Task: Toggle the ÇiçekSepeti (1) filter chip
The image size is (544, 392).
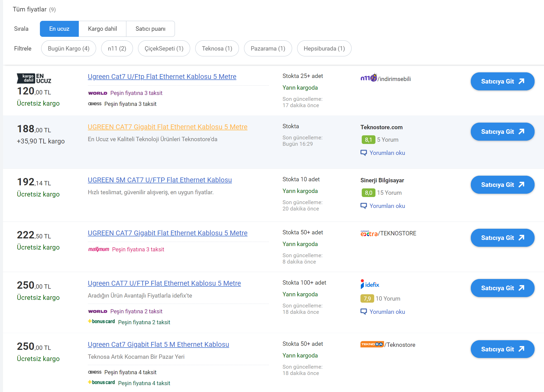Action: point(164,48)
